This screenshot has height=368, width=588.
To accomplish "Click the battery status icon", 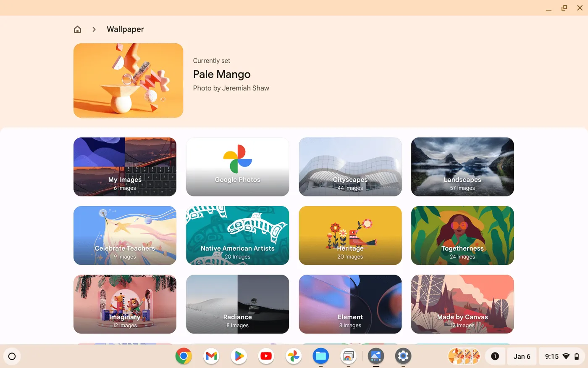I will click(577, 356).
